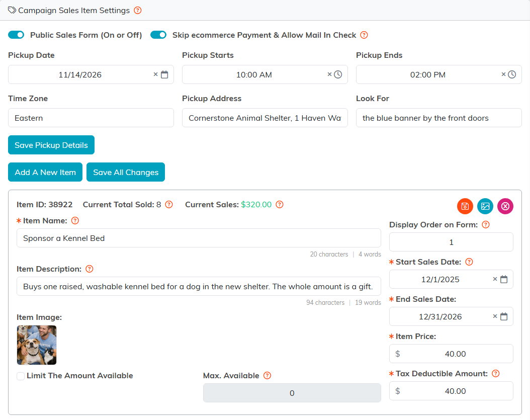Click the pink delete item icon
530x420 pixels.
tap(505, 206)
